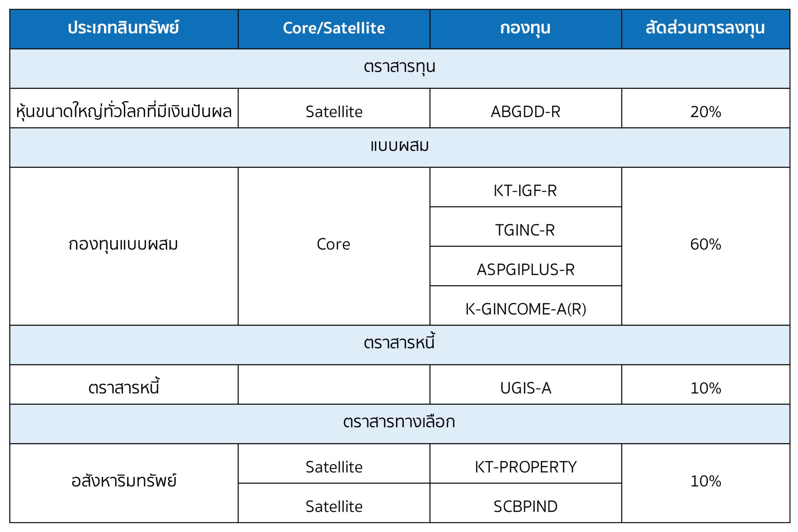Select the KT-IGF-R fund cell

coord(525,190)
